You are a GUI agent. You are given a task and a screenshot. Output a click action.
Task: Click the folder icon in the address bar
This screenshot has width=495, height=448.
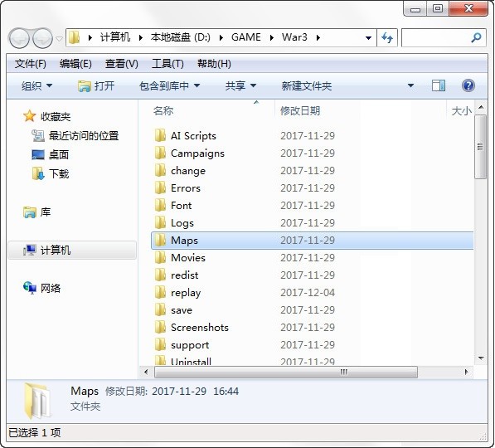click(75, 37)
